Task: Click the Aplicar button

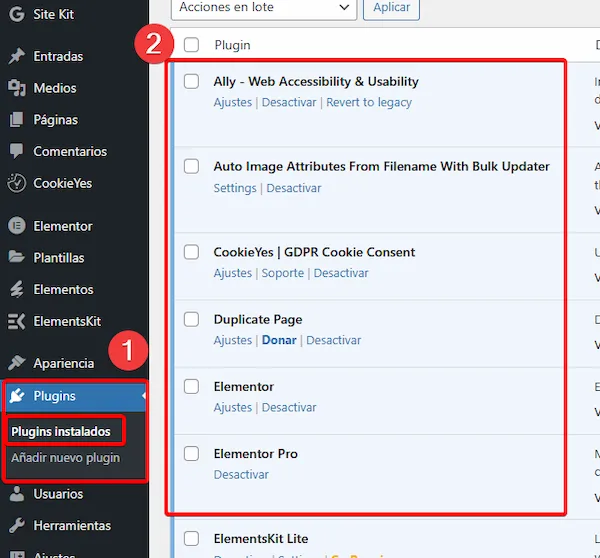Action: [391, 8]
